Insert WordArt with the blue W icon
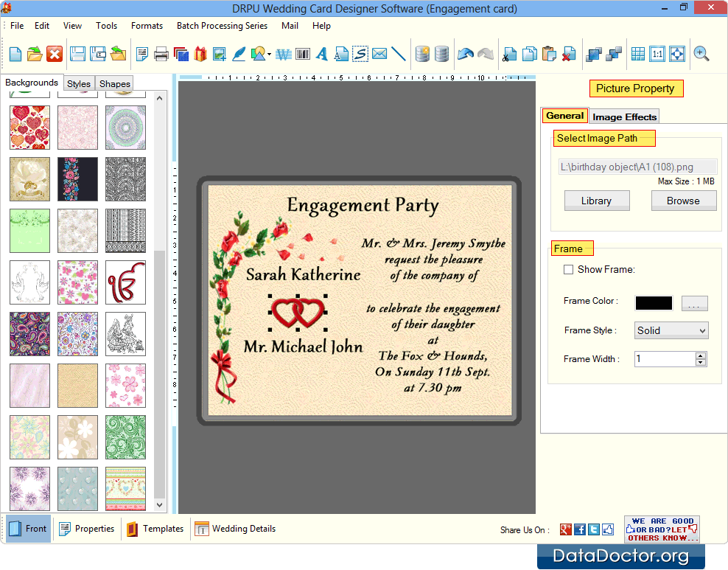Viewport: 728px width, 570px height. click(x=283, y=55)
